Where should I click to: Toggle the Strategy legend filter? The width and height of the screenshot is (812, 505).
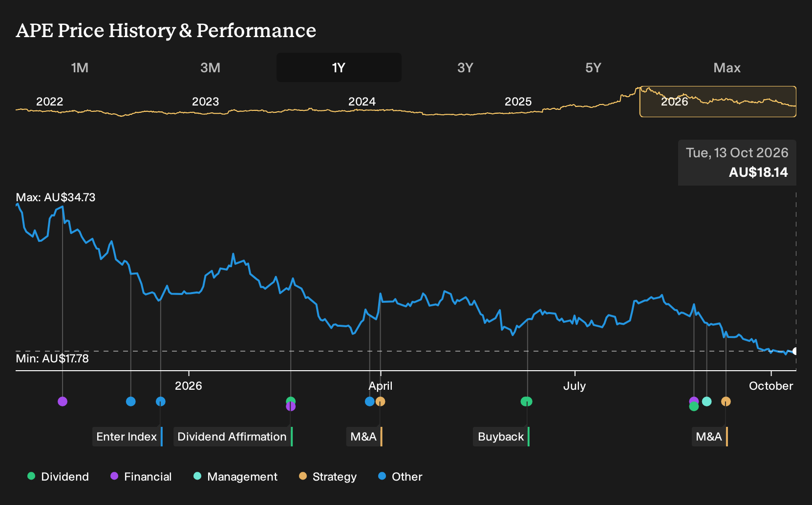tap(328, 477)
